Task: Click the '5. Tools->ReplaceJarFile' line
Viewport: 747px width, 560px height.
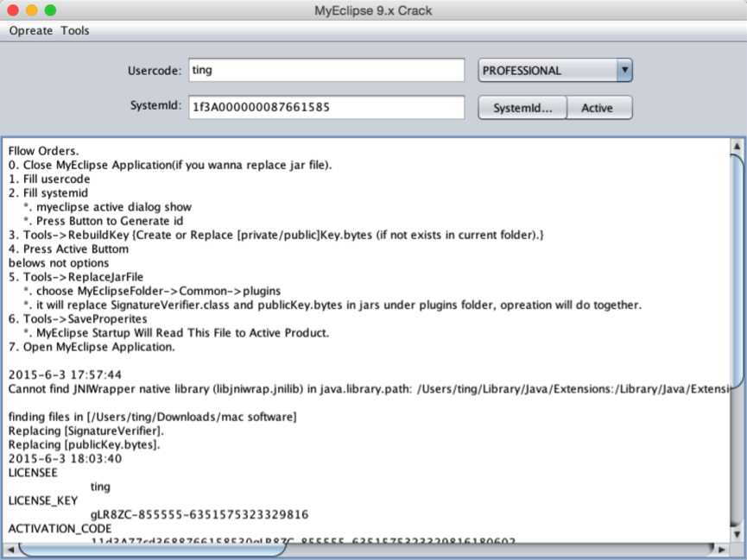Action: [76, 277]
